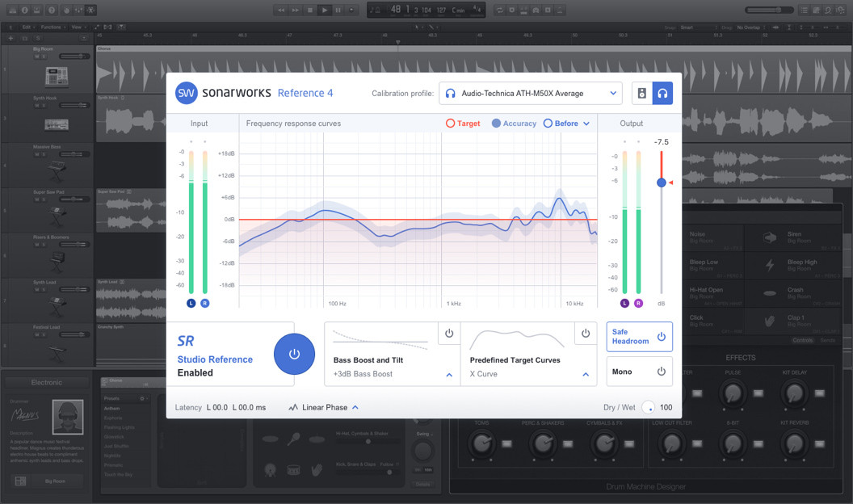The image size is (853, 504).
Task: Switch Sonarworks to speaker calibration mode
Action: pyautogui.click(x=642, y=94)
